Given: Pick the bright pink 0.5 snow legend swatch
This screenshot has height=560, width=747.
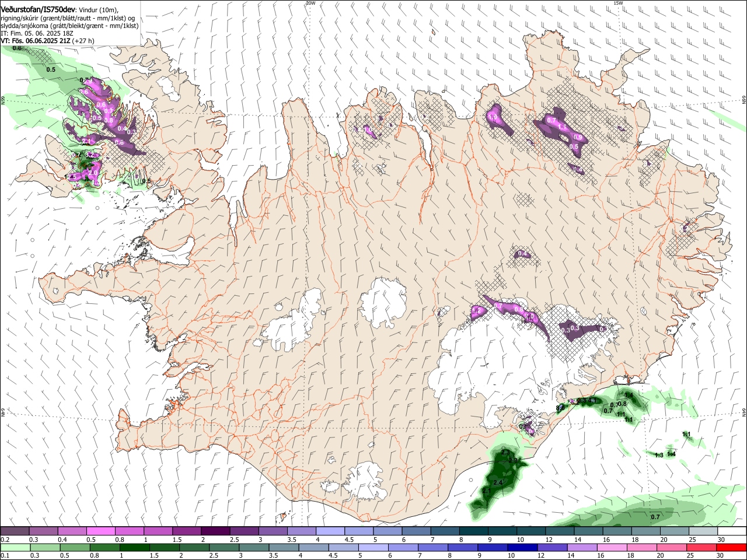Looking at the screenshot, I should click(x=100, y=531).
